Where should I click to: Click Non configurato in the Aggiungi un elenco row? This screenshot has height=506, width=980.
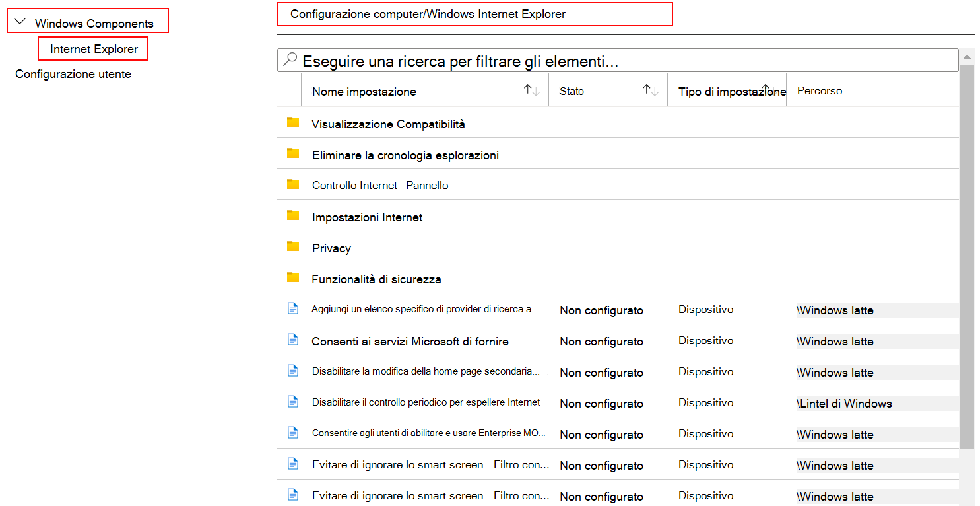[x=601, y=310]
